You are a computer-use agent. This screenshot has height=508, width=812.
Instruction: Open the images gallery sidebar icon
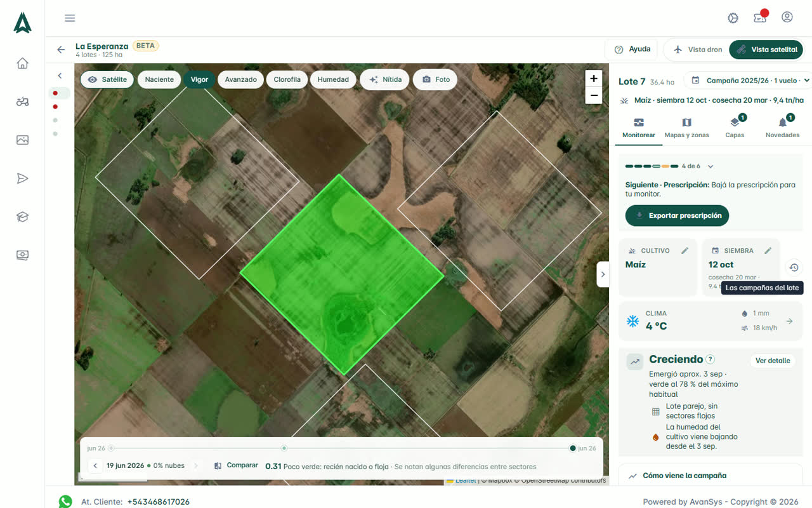click(x=23, y=140)
